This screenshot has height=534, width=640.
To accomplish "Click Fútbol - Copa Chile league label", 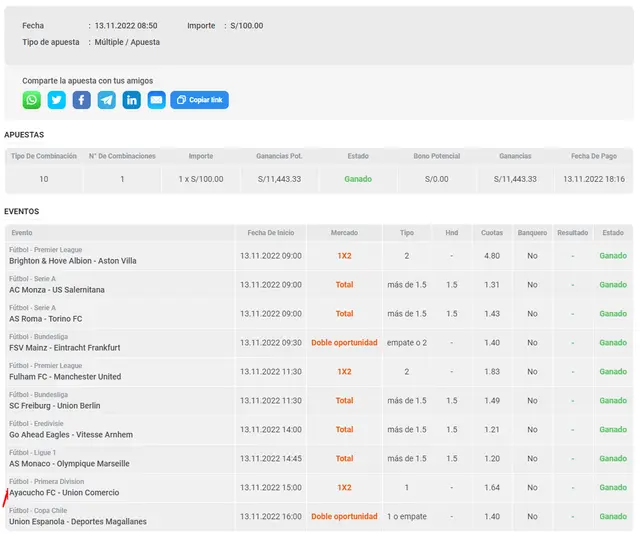I will 38,511.
